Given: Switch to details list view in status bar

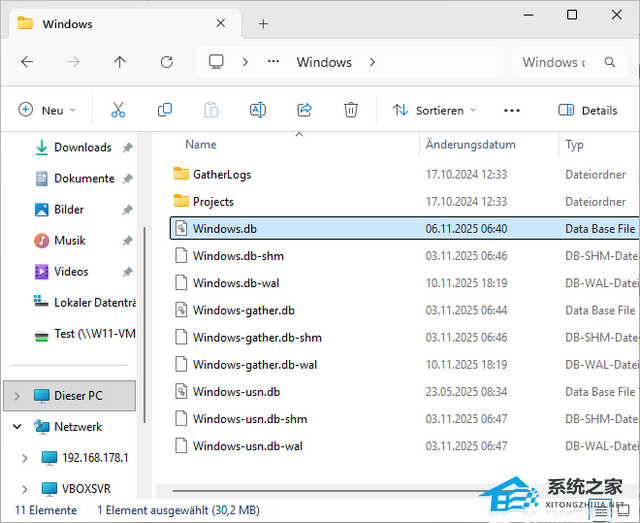Looking at the screenshot, I should (x=602, y=510).
